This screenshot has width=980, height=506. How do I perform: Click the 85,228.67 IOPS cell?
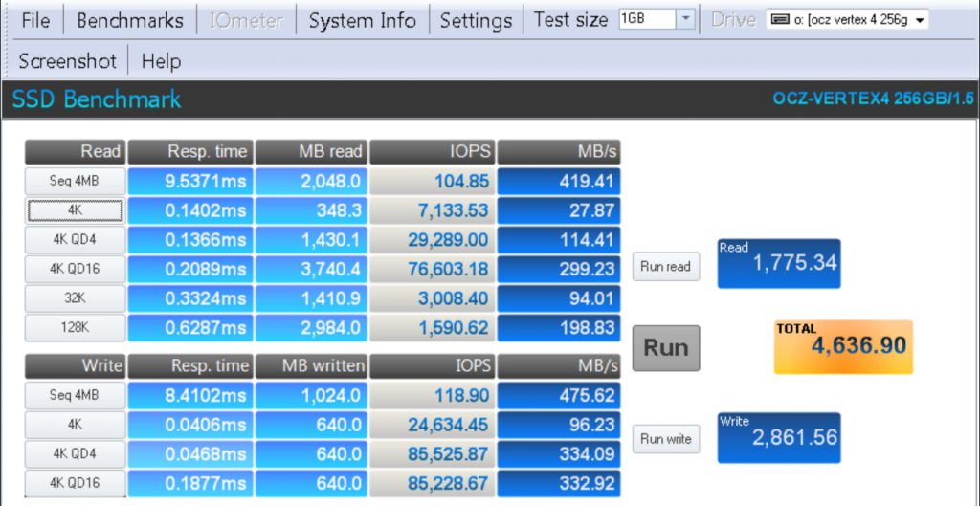point(432,483)
